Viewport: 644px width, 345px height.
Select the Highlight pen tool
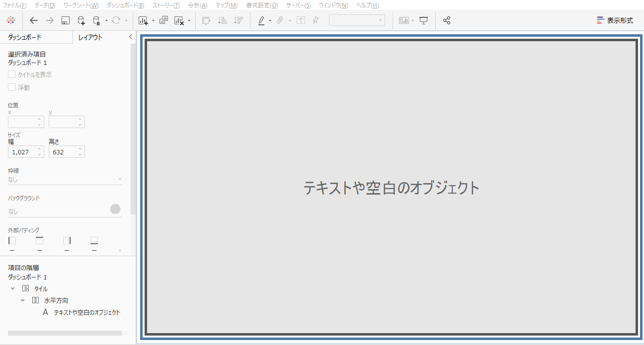point(262,20)
